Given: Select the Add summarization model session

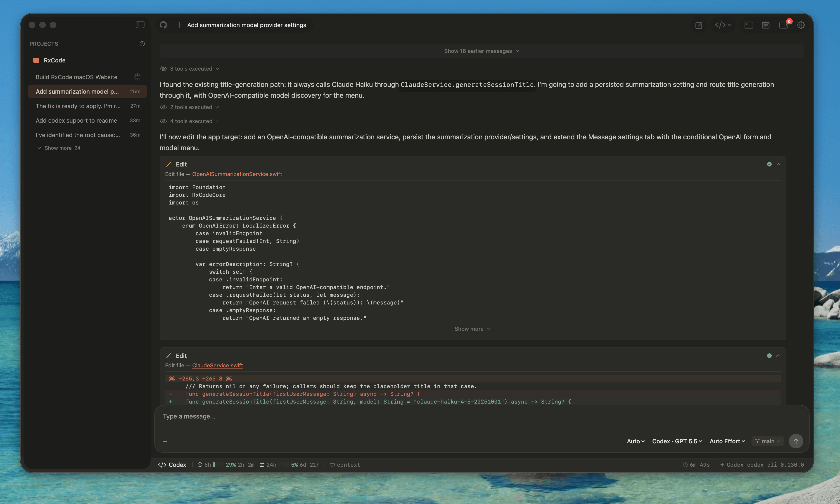Looking at the screenshot, I should pyautogui.click(x=87, y=91).
